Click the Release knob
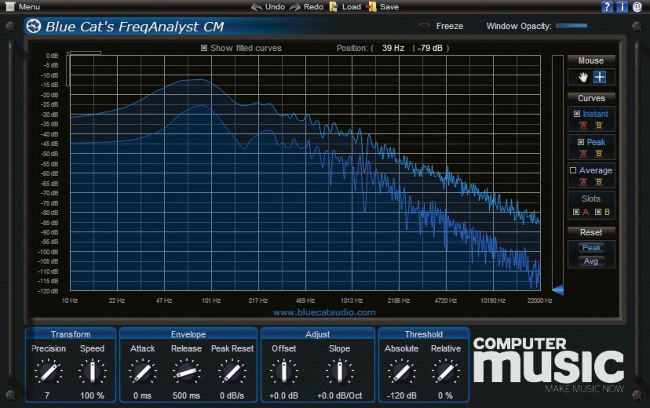Image resolution: width=650 pixels, height=408 pixels. [186, 371]
